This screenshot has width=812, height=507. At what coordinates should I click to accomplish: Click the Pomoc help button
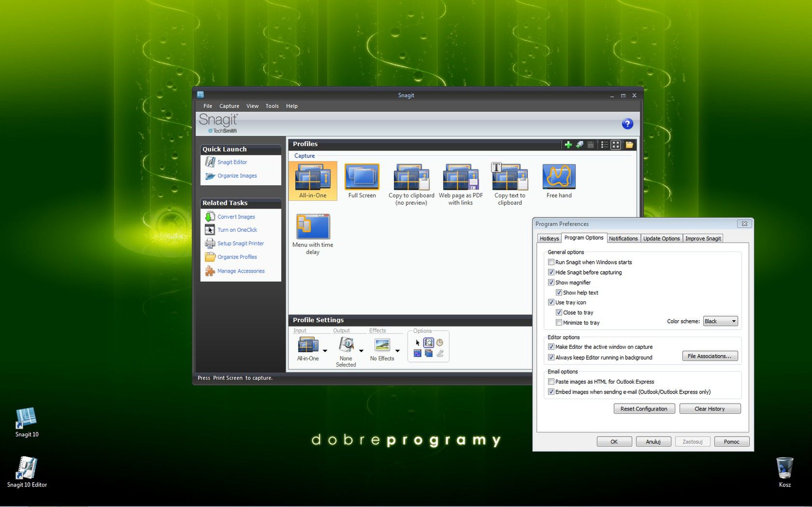click(x=731, y=442)
